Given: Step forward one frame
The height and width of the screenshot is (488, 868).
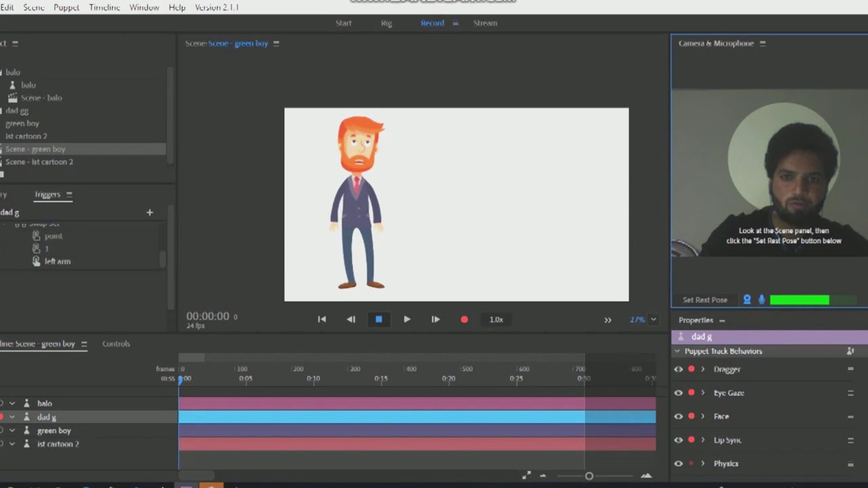Looking at the screenshot, I should [435, 319].
